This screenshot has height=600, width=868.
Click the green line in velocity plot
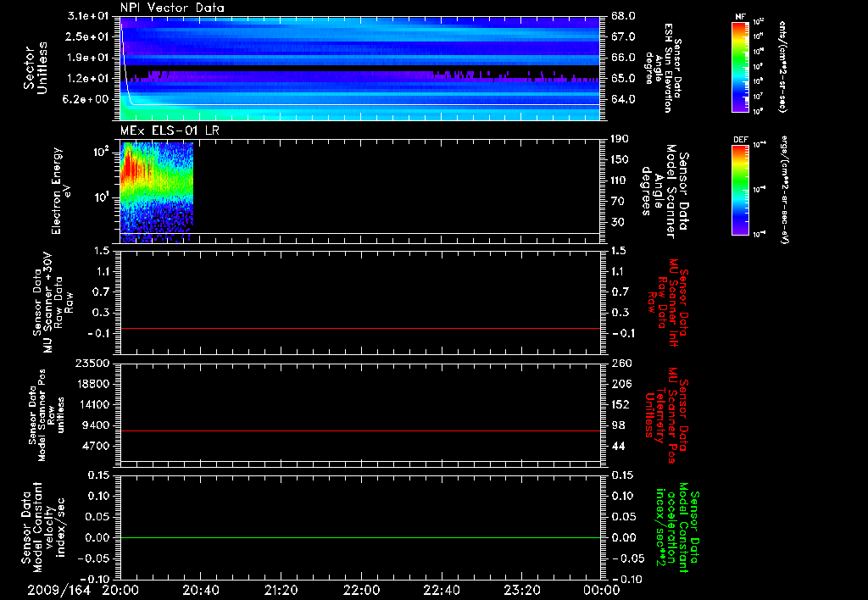(x=360, y=537)
